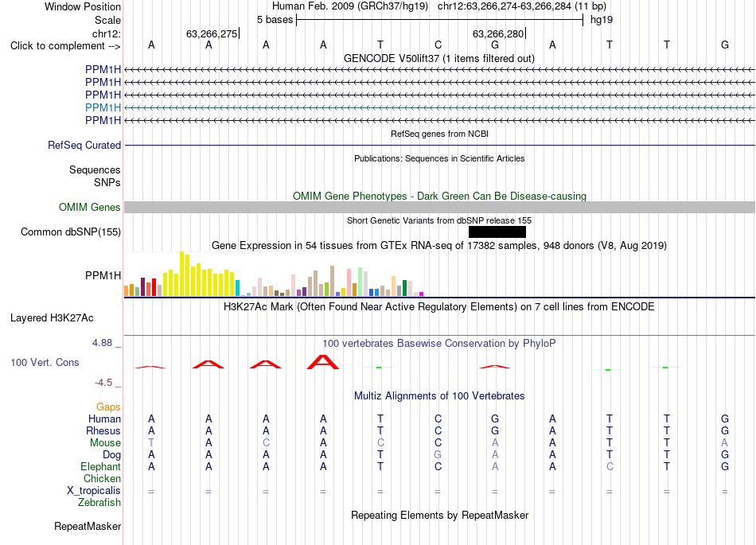Click the 'Click to complement -->' label
Screen dimensions: 756x545
[65, 46]
